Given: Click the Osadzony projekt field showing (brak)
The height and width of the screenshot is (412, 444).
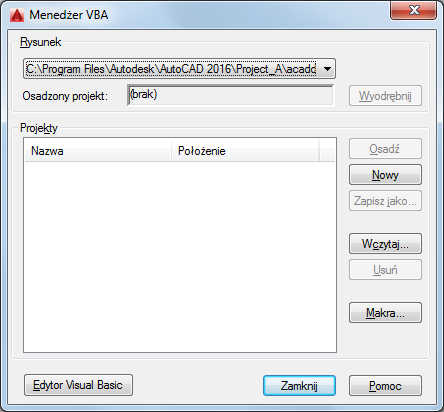Looking at the screenshot, I should click(230, 95).
